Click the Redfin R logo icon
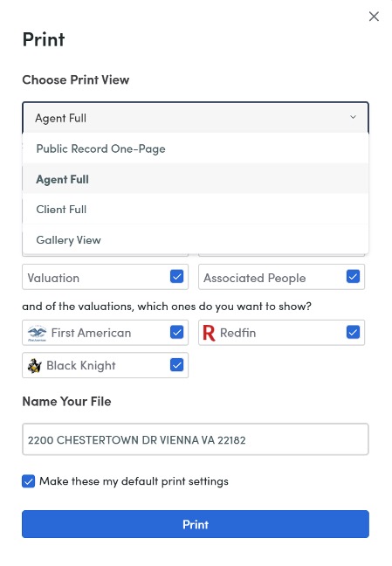392x566 pixels. click(x=209, y=333)
